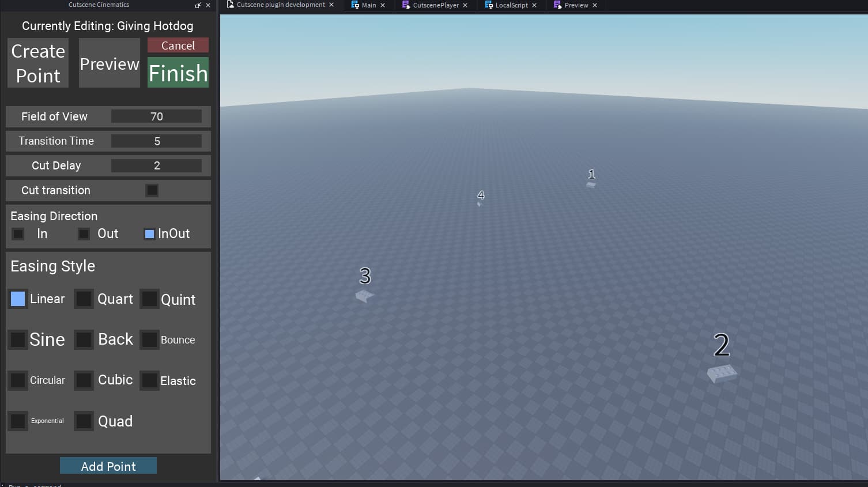This screenshot has width=868, height=487.
Task: Select the Elastic easing style
Action: (149, 380)
